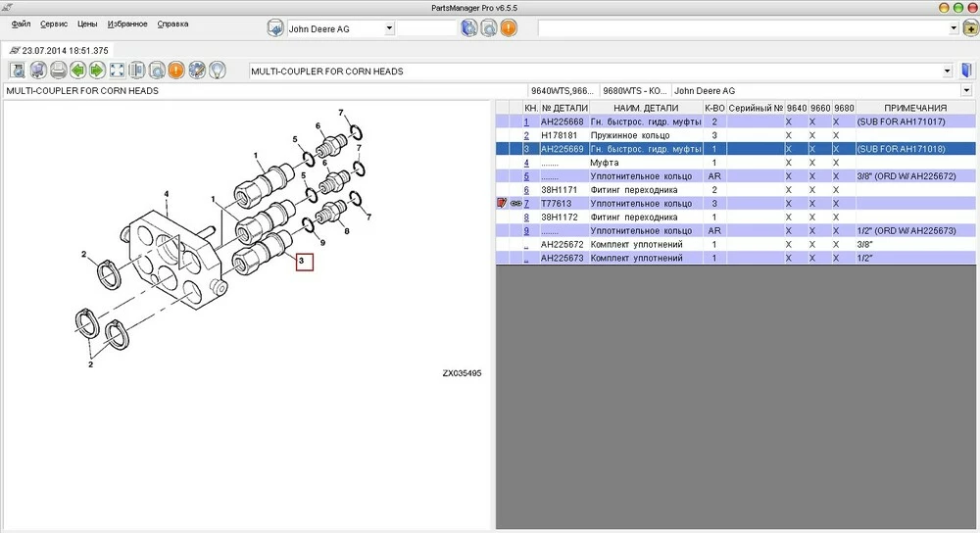This screenshot has height=533, width=980.
Task: Click the add-to-folder icon at top right
Action: pos(969,28)
